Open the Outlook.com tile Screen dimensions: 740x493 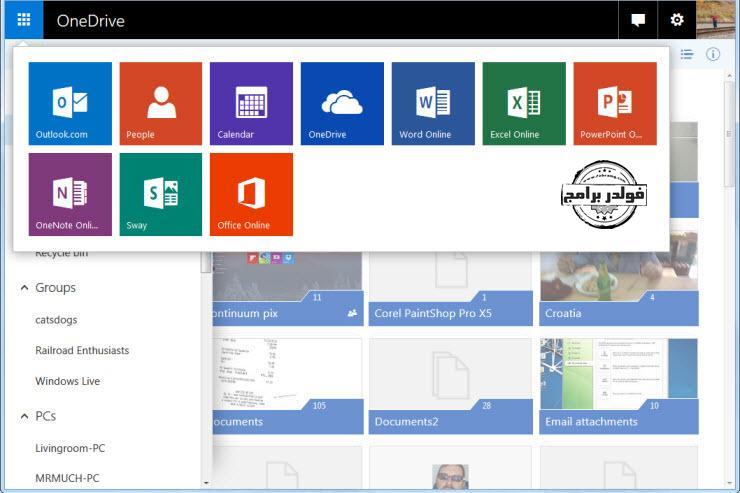click(70, 103)
